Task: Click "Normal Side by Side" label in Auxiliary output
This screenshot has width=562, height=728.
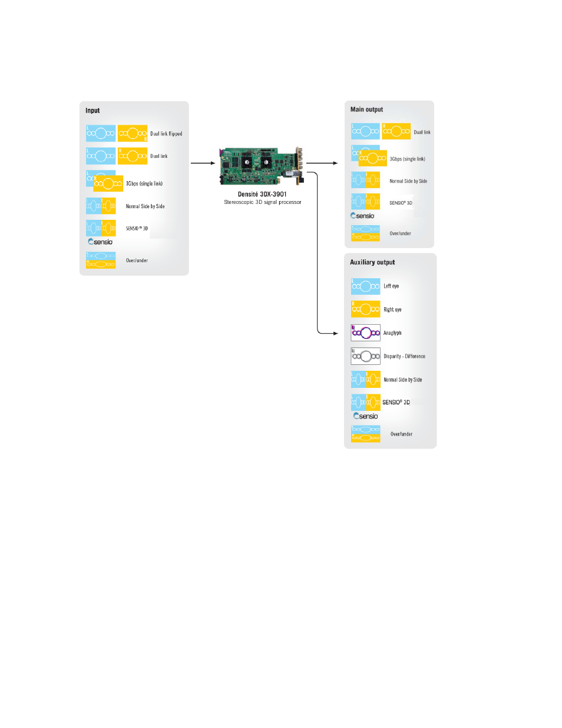Action: point(403,380)
